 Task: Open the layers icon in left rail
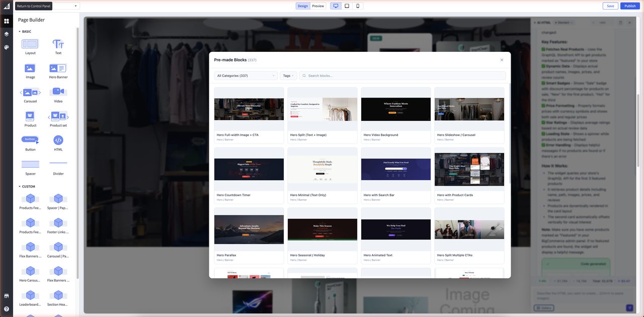7,34
